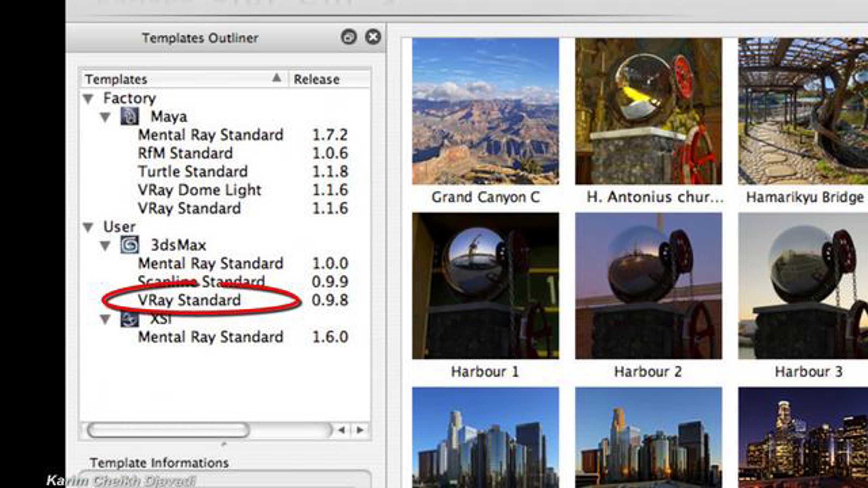The image size is (868, 488).
Task: Select XSI Mental Ray Standard template
Action: (210, 337)
